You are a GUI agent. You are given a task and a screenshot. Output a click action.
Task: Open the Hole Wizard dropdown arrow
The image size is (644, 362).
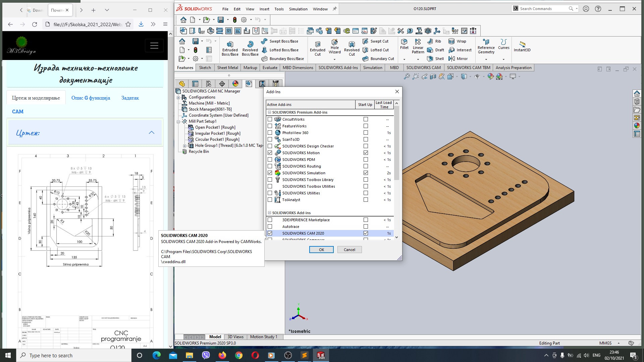point(334,59)
